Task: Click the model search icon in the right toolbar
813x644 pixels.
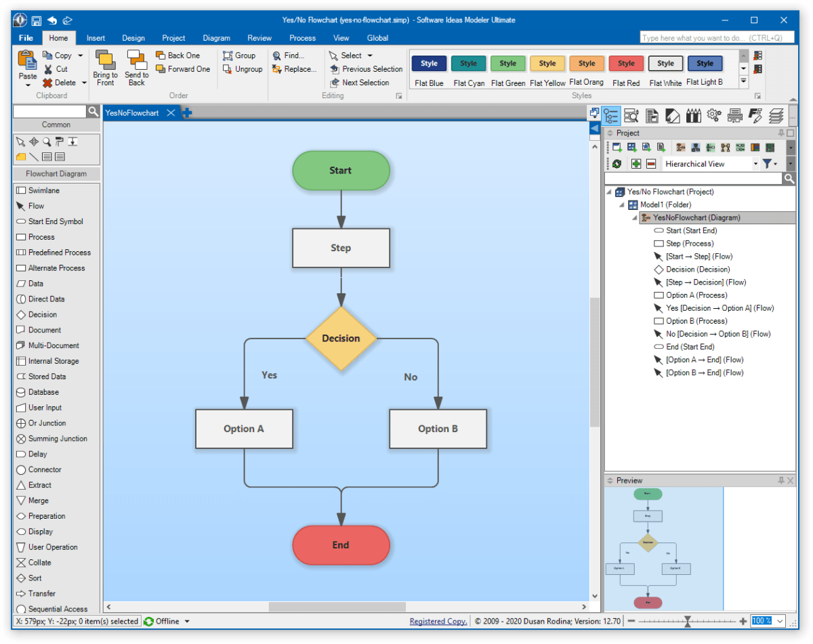Action: (x=631, y=116)
